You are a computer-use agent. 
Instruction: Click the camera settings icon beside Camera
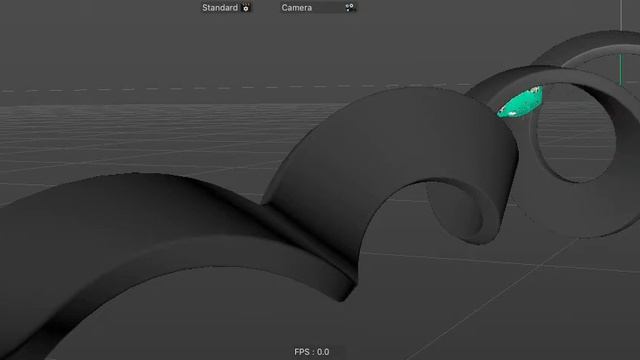349,8
